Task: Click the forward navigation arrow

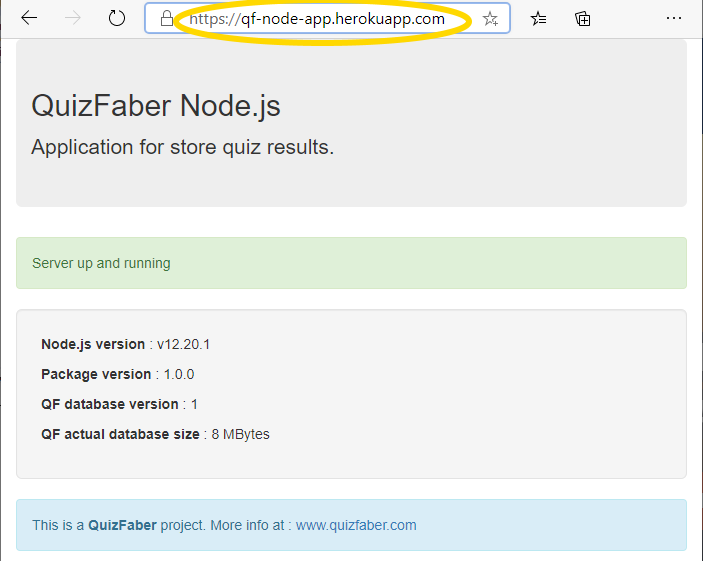Action: click(x=73, y=18)
